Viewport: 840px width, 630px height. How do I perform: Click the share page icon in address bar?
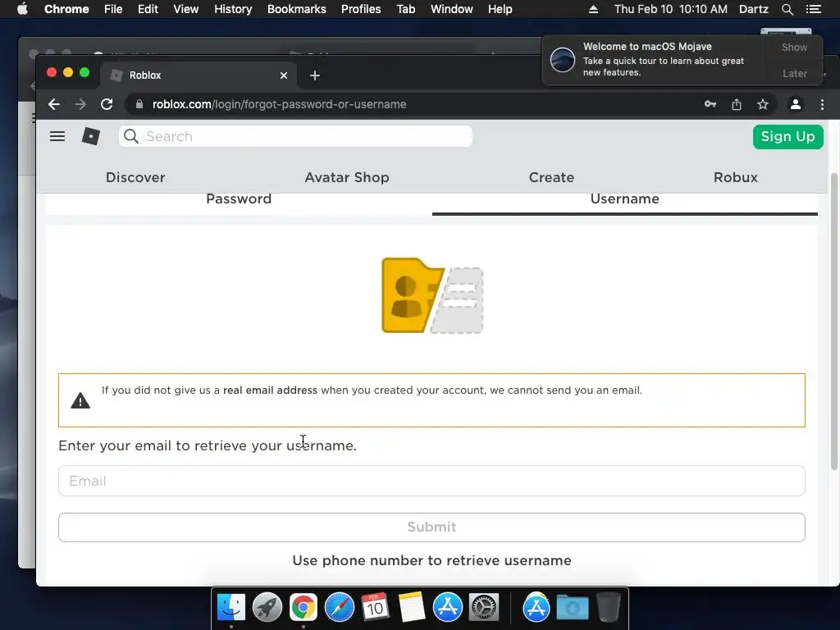pyautogui.click(x=737, y=104)
